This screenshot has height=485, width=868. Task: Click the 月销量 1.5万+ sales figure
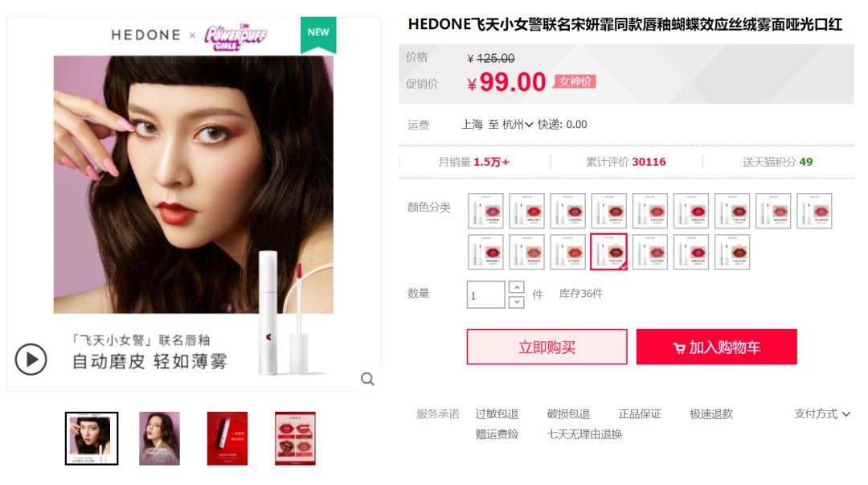[x=474, y=162]
